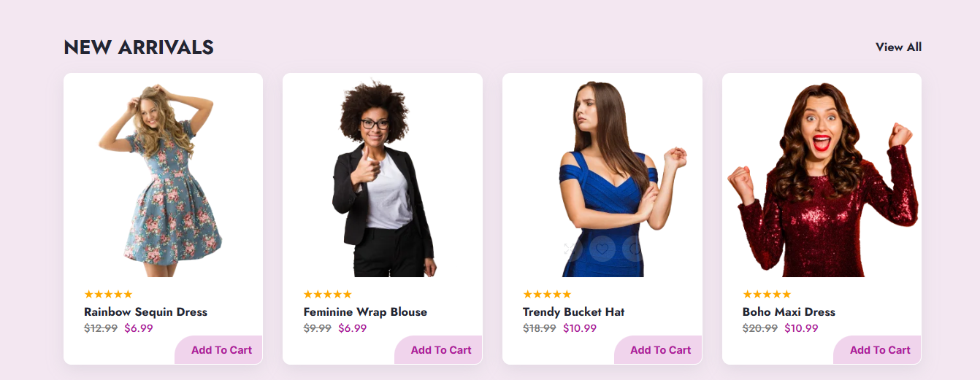Click star rating of Trendy Bucket Hat

547,295
